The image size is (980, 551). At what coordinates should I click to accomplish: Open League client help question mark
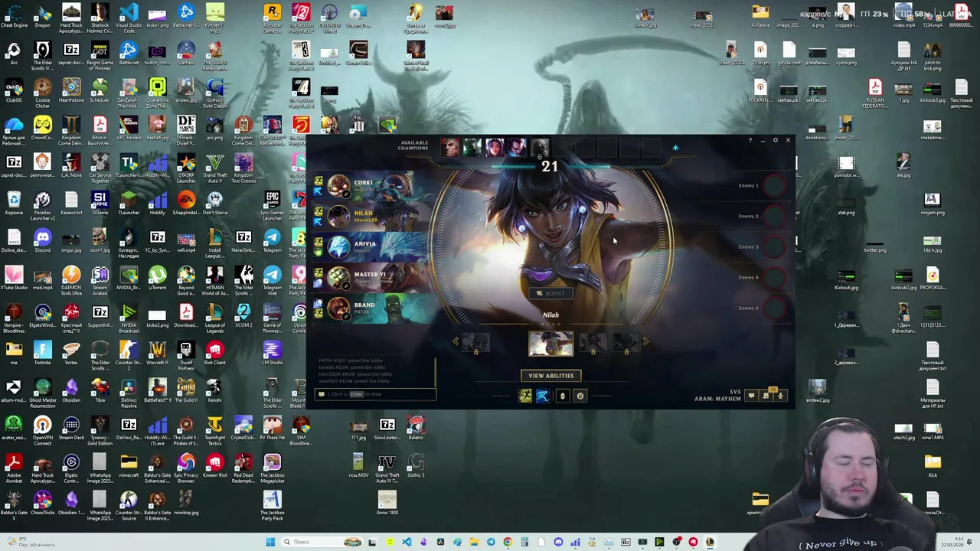click(x=750, y=140)
